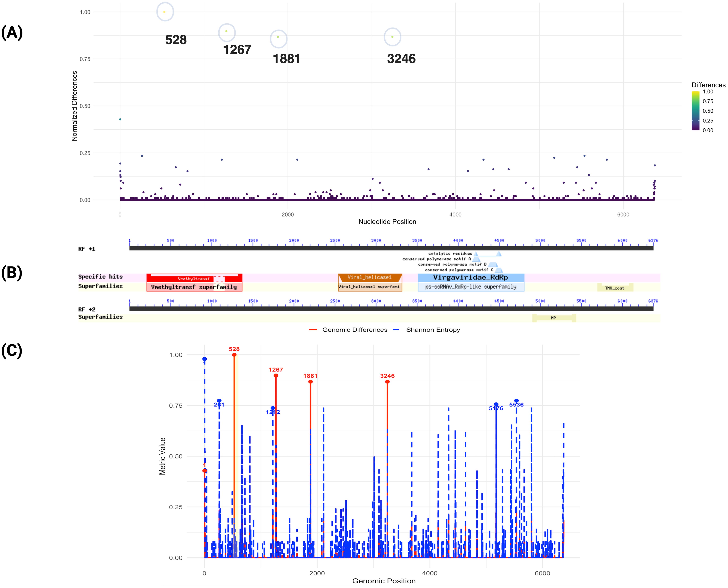Image resolution: width=728 pixels, height=588 pixels.
Task: Click the red Genomic Differences legend marker
Action: tap(313, 330)
